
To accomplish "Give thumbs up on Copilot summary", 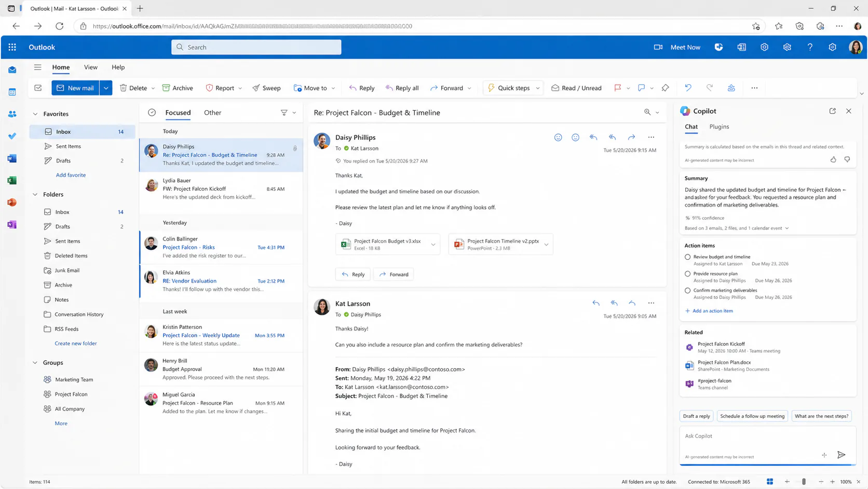I will point(833,160).
